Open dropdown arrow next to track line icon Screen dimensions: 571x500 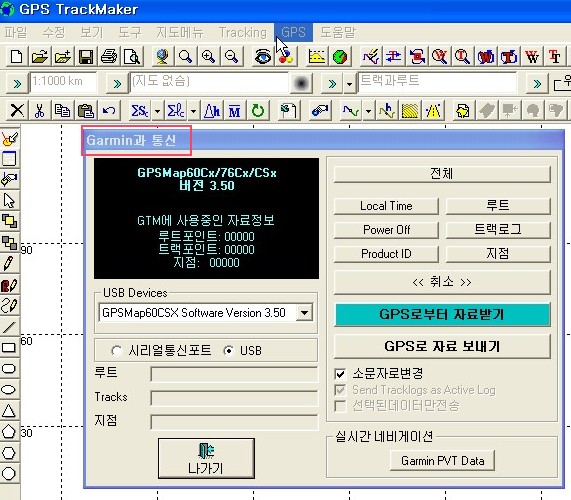pyautogui.click(x=368, y=110)
